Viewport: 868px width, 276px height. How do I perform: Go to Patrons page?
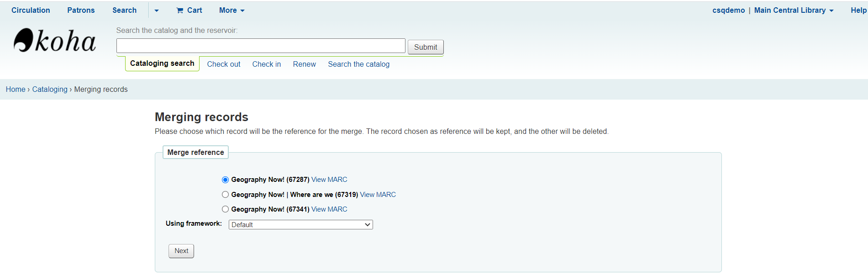coord(81,10)
